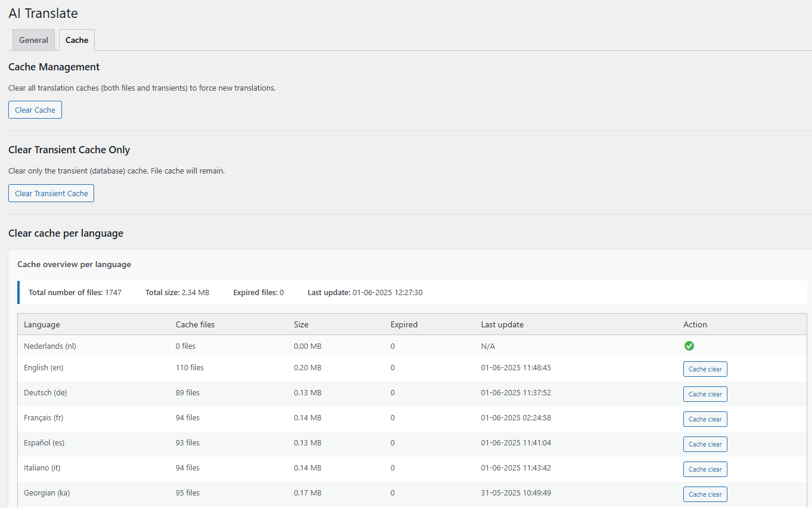Click the AI Translate page title
This screenshot has height=508, width=812.
pos(43,13)
